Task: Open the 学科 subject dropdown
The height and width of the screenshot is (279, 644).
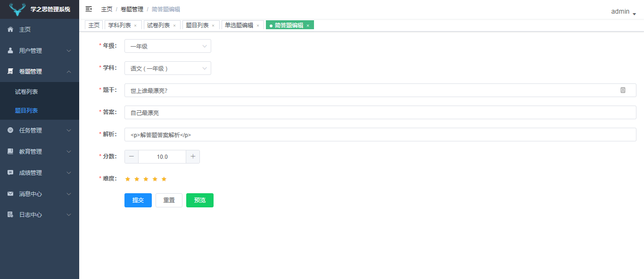Action: (x=167, y=68)
